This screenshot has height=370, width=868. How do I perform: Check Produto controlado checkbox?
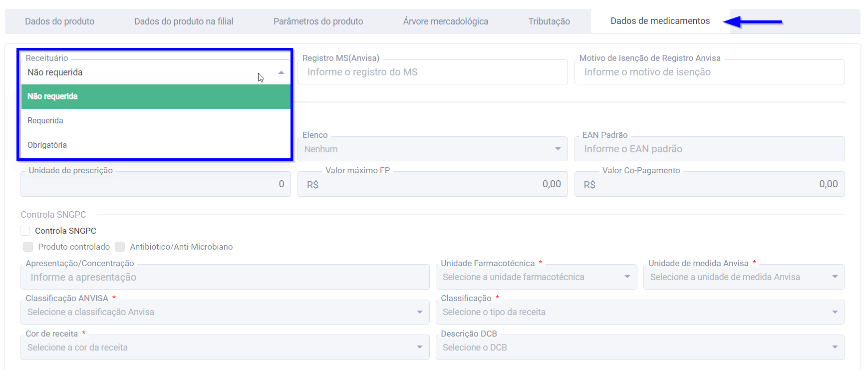[28, 247]
